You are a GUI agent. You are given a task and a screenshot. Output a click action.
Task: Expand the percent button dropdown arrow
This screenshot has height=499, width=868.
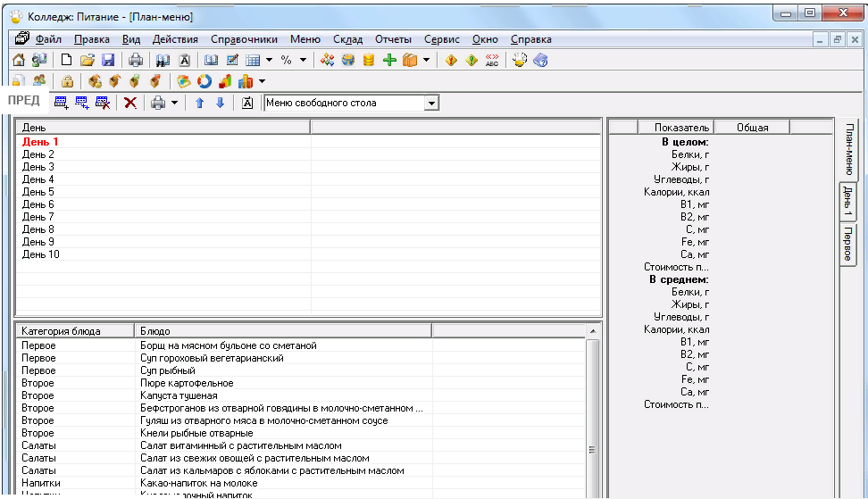[x=303, y=61]
